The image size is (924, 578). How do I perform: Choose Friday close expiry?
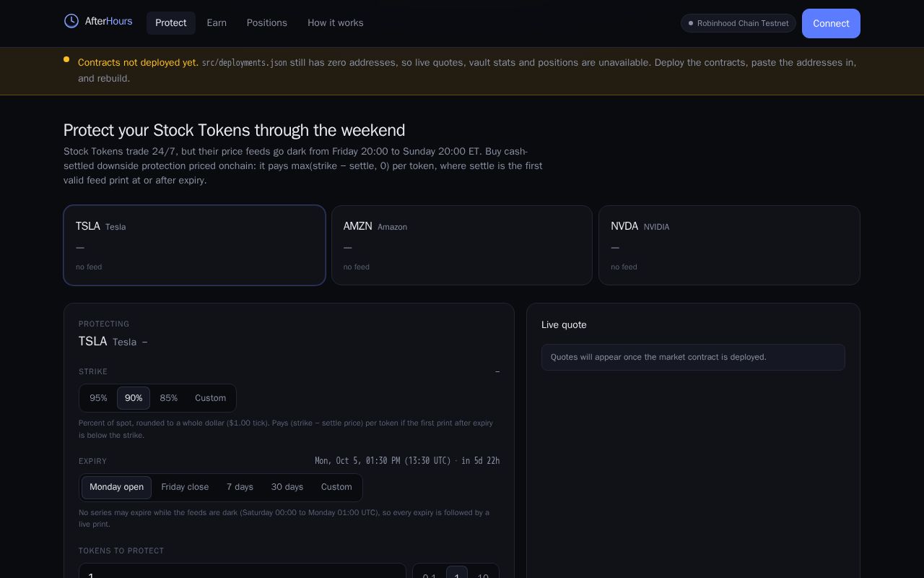[185, 487]
